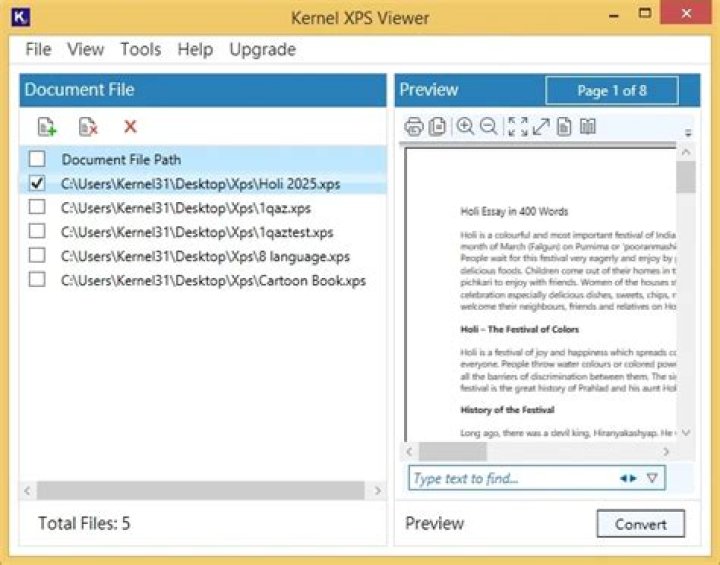This screenshot has height=565, width=720.
Task: Zoom in using the magnifier plus icon
Action: (x=465, y=126)
